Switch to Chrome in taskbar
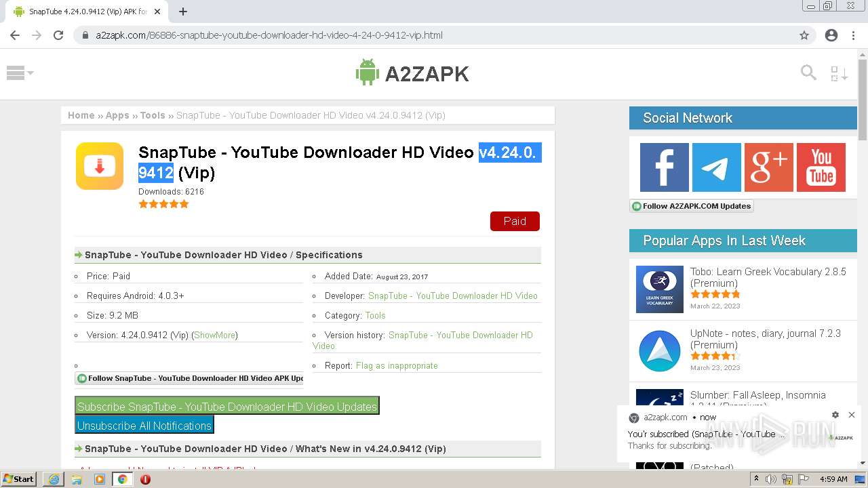Viewport: 868px width, 488px height. click(122, 479)
